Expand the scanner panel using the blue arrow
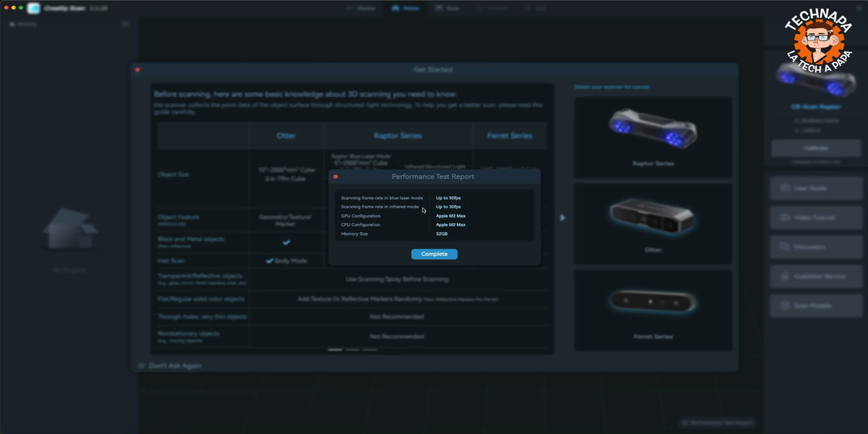 (563, 218)
